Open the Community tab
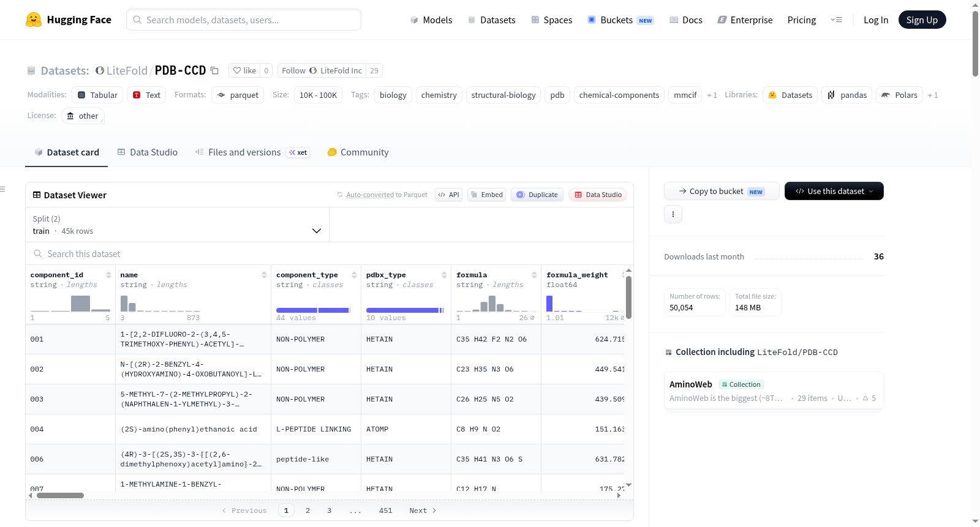 click(358, 152)
